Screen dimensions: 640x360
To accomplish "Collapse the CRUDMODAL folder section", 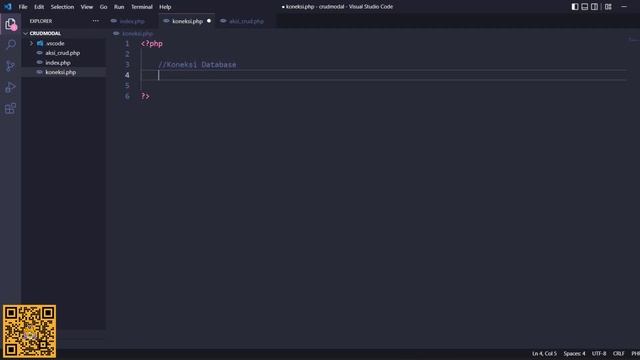I will coord(45,33).
